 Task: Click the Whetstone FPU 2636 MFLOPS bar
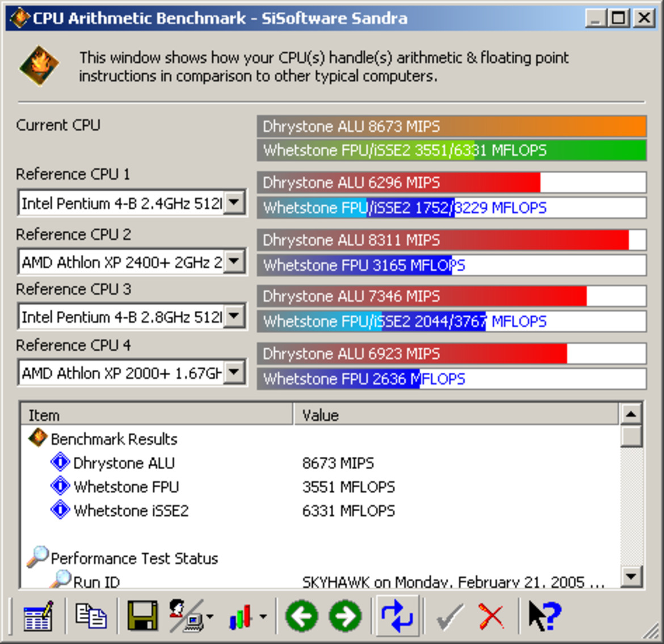tap(451, 378)
